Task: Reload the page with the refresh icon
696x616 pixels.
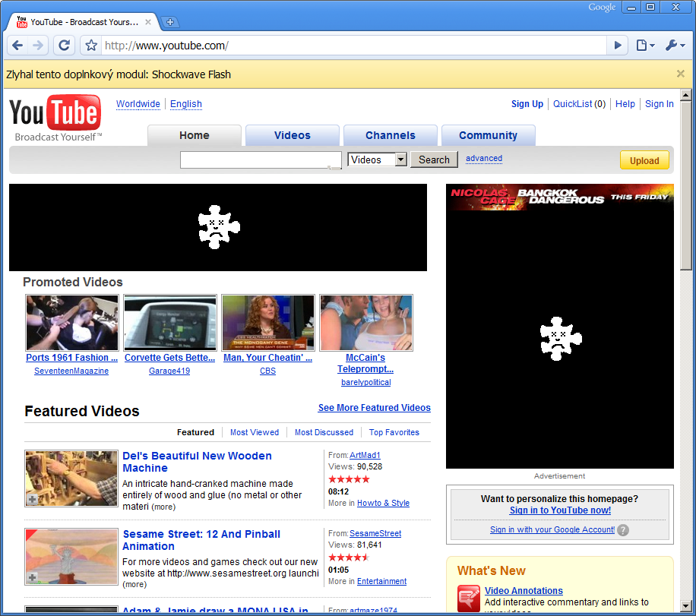Action: (x=64, y=46)
